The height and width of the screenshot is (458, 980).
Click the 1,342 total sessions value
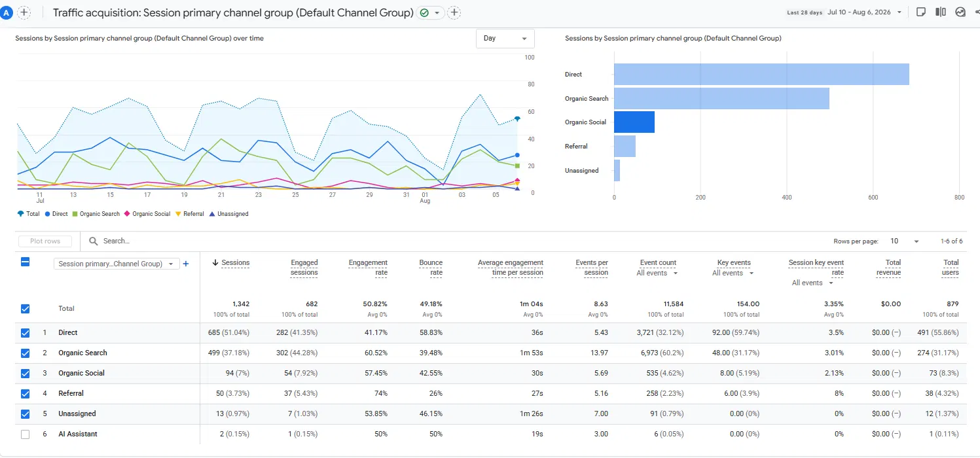(241, 304)
